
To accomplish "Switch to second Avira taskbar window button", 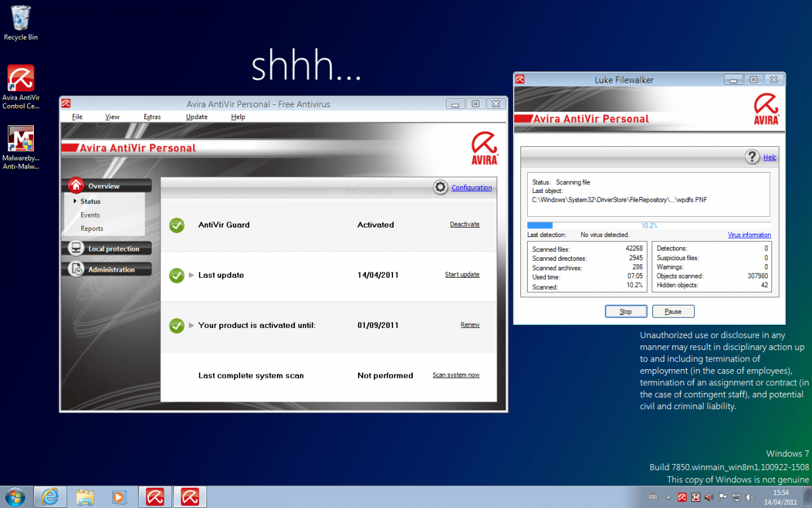I will click(190, 496).
